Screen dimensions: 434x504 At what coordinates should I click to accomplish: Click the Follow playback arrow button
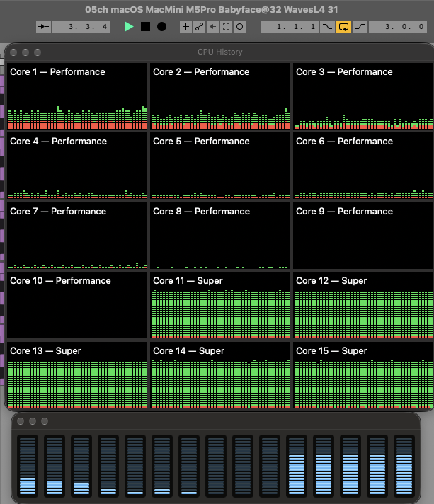(43, 27)
